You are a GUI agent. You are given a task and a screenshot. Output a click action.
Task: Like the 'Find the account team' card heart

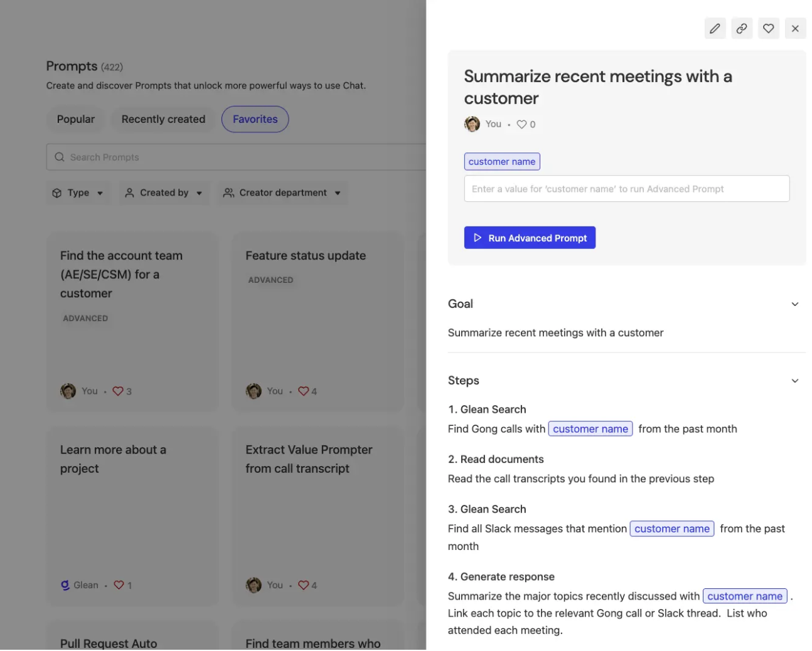[118, 391]
